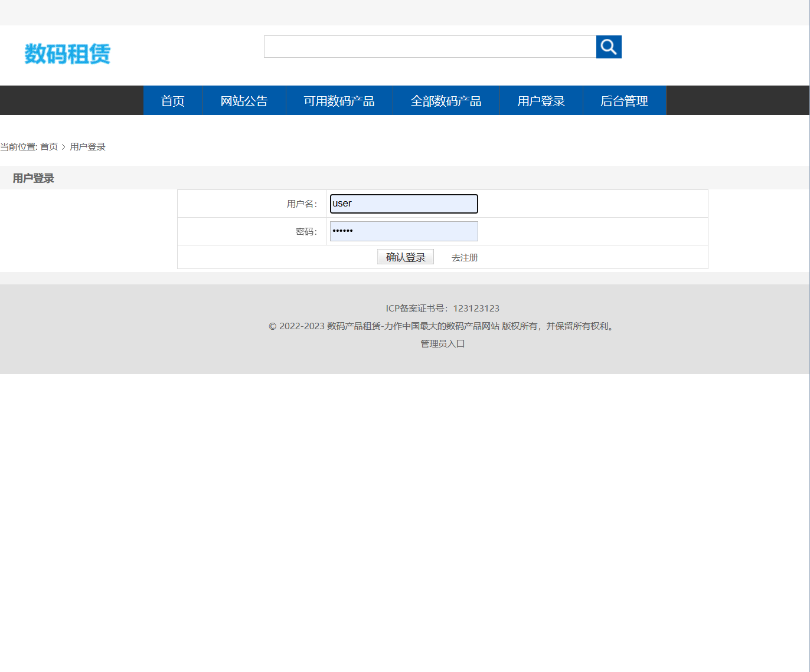Click the 密码 field label
This screenshot has height=672, width=810.
tap(306, 231)
